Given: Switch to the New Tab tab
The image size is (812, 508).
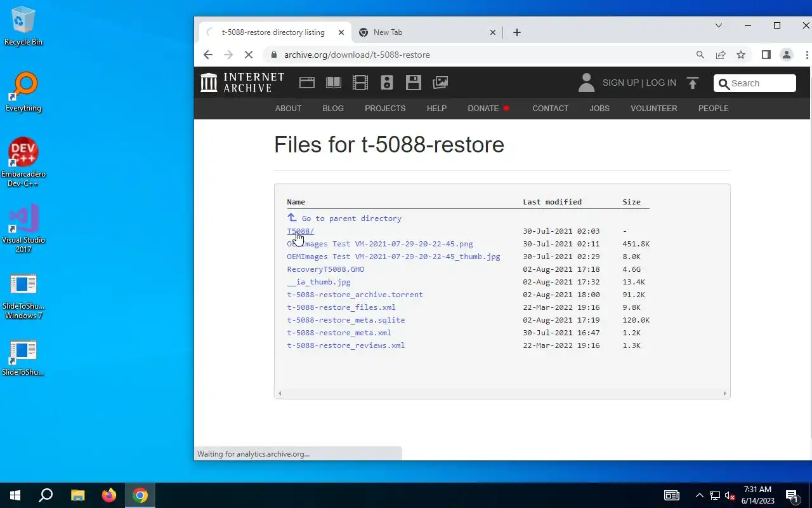Looking at the screenshot, I should [427, 32].
